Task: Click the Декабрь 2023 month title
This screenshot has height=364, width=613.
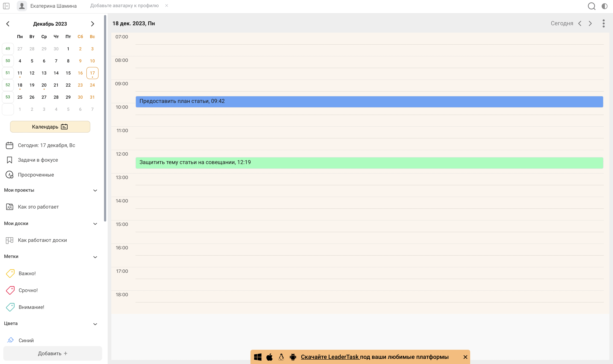Action: click(50, 24)
